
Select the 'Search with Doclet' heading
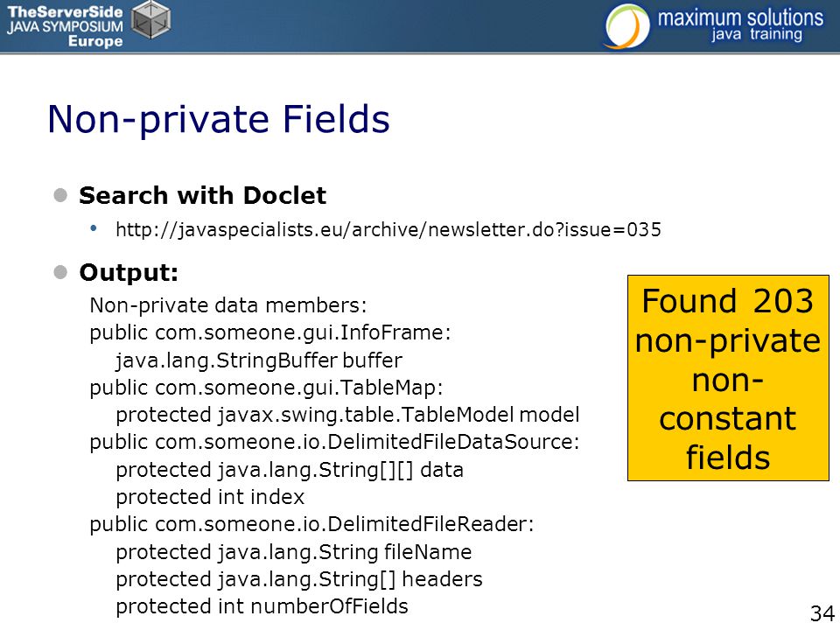pos(202,195)
